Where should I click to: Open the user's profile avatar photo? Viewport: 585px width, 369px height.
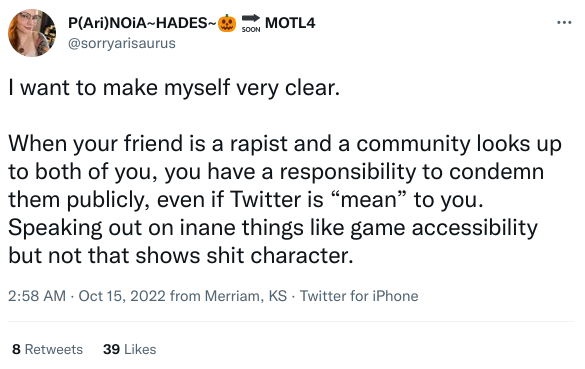point(32,33)
